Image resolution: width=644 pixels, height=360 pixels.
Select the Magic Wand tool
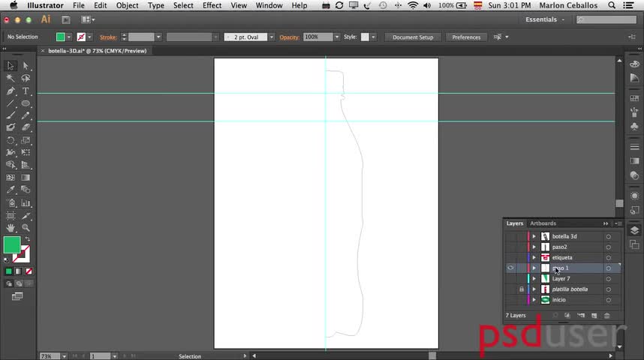point(11,78)
